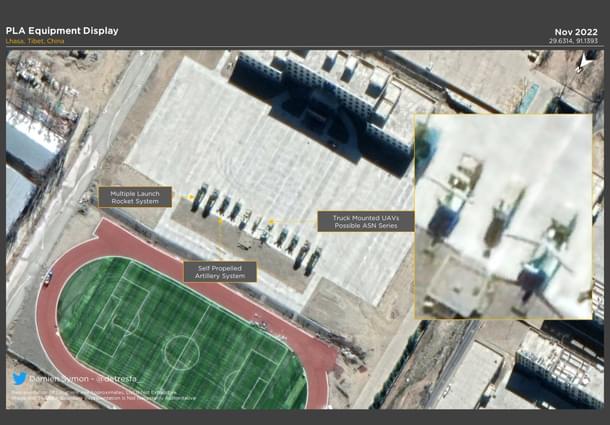610x425 pixels.
Task: Click the zoomed inset image of vehicles
Action: click(x=502, y=216)
